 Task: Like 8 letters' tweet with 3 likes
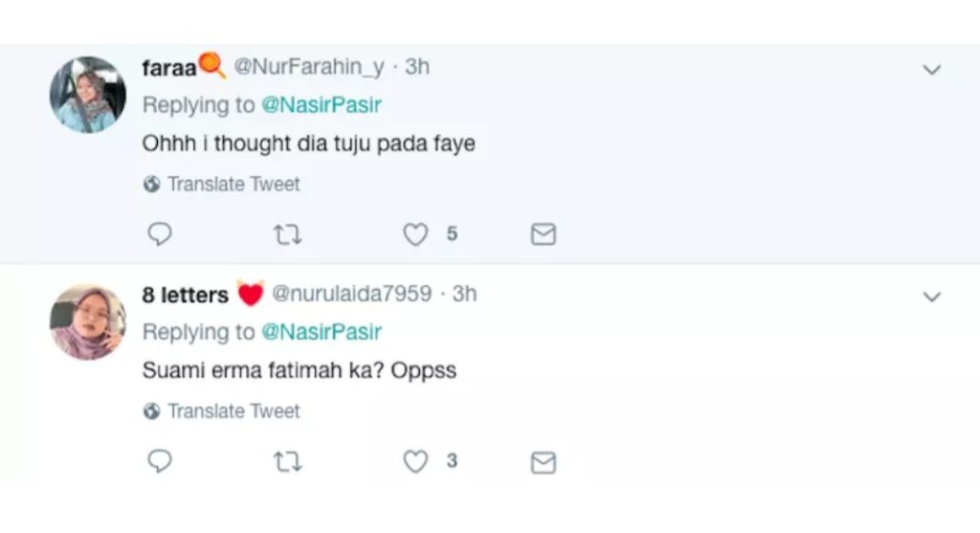(x=415, y=462)
